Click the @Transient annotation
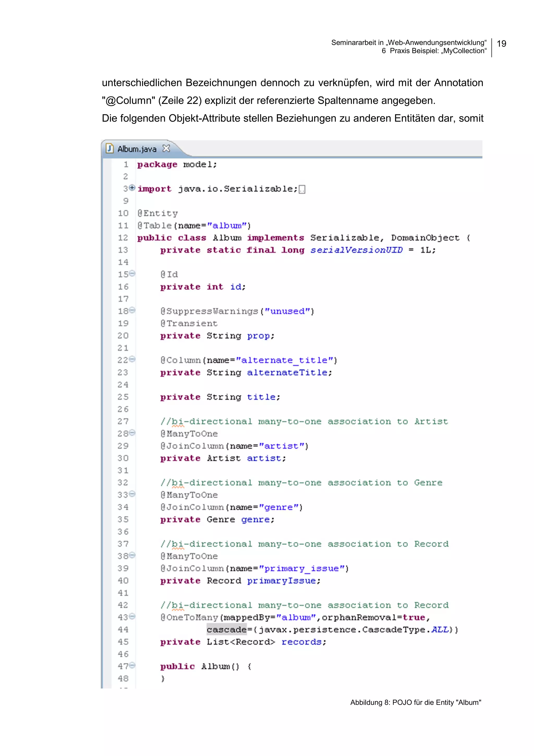The image size is (534, 756). (189, 324)
